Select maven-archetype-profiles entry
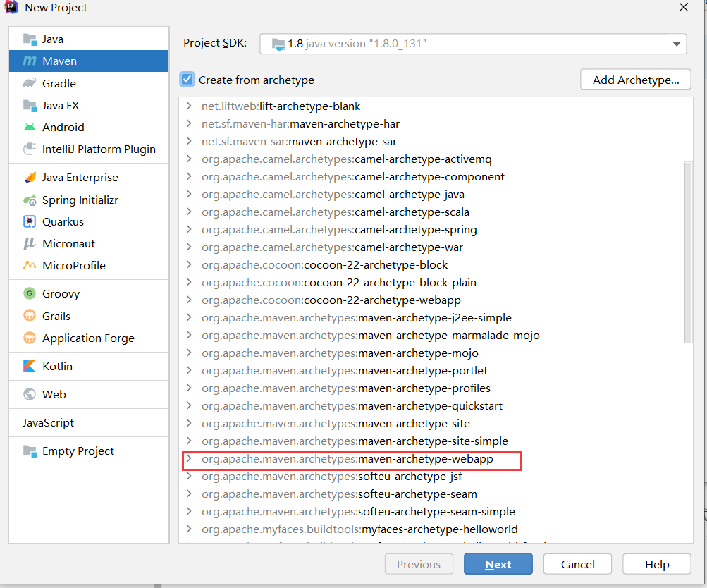This screenshot has height=588, width=707. tap(346, 388)
